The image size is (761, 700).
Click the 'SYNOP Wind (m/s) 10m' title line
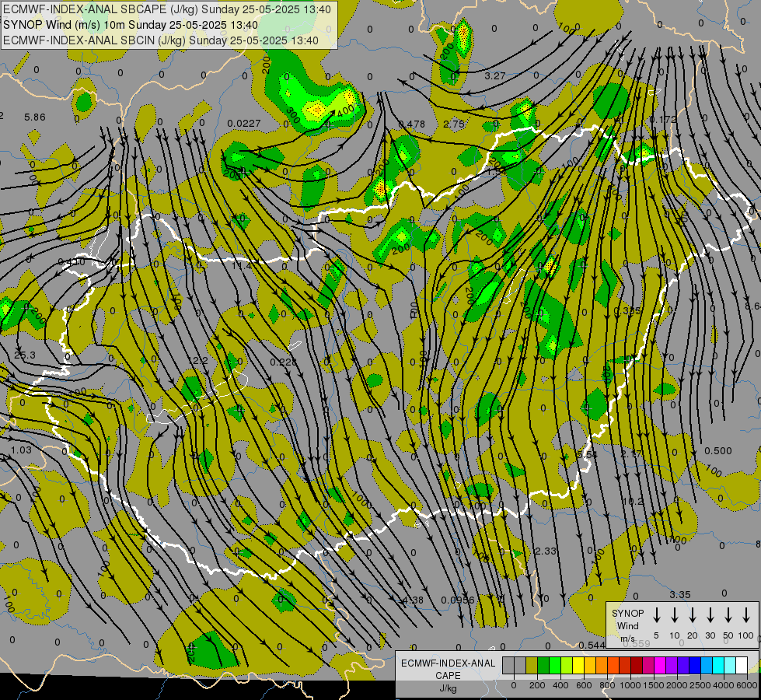(x=131, y=25)
